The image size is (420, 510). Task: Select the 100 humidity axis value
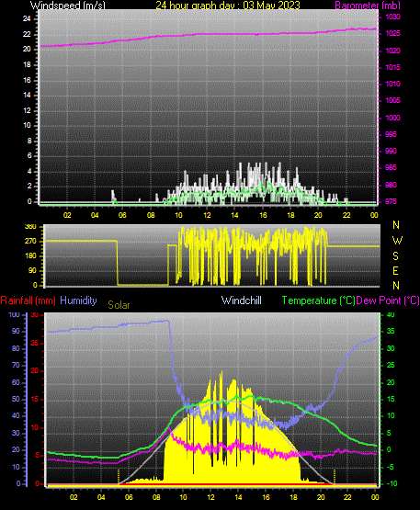tap(15, 315)
